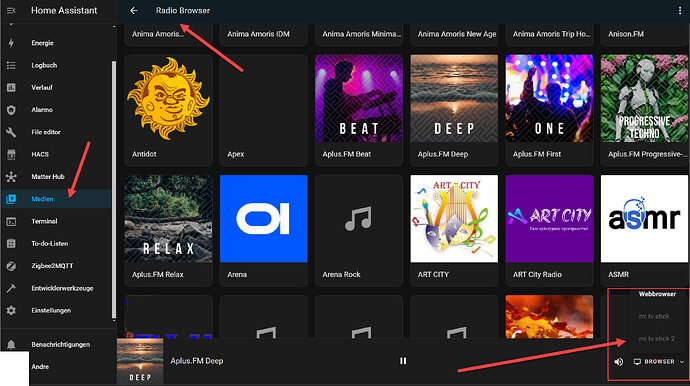This screenshot has height=386, width=690.
Task: Mute using the speaker volume icon
Action: 619,362
